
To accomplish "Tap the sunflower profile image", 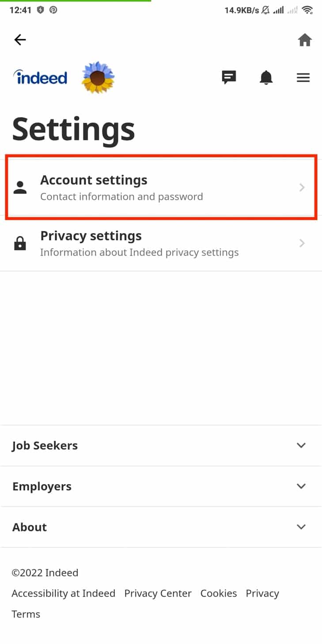I will (98, 76).
